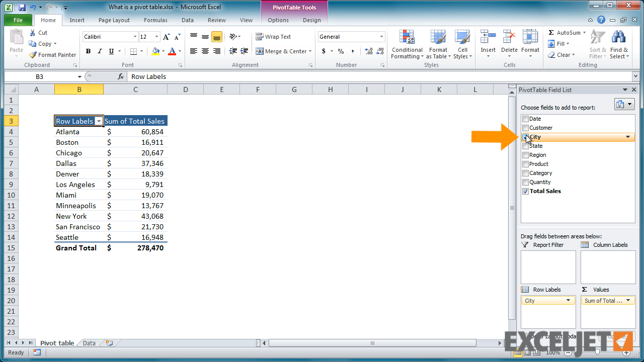Apply the Percent Style number format
Viewport: 644px width, 362px height.
click(x=341, y=51)
